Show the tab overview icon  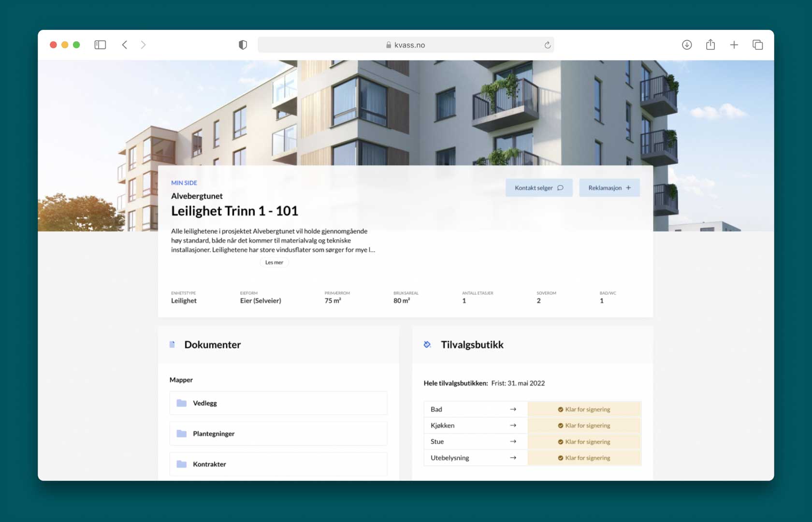pos(757,45)
